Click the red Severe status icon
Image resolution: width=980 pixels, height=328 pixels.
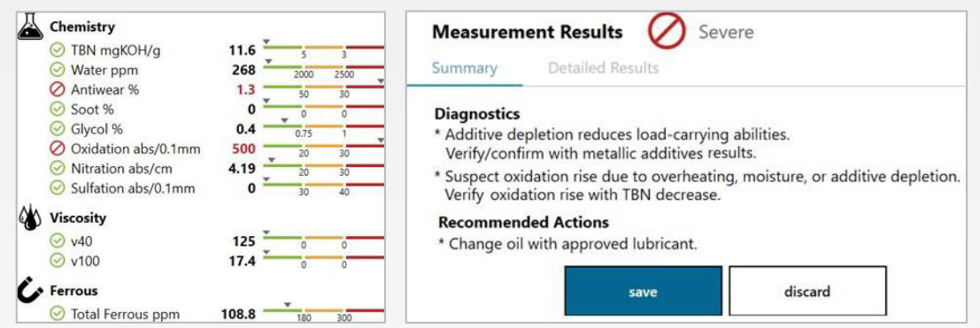pos(667,31)
